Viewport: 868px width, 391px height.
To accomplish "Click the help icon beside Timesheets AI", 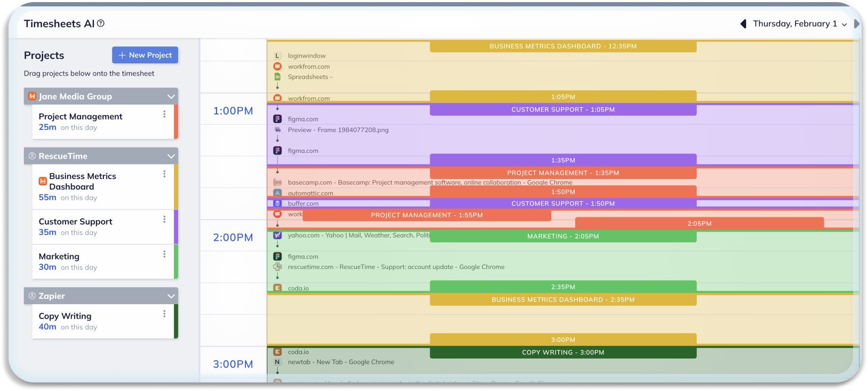I will (x=101, y=23).
